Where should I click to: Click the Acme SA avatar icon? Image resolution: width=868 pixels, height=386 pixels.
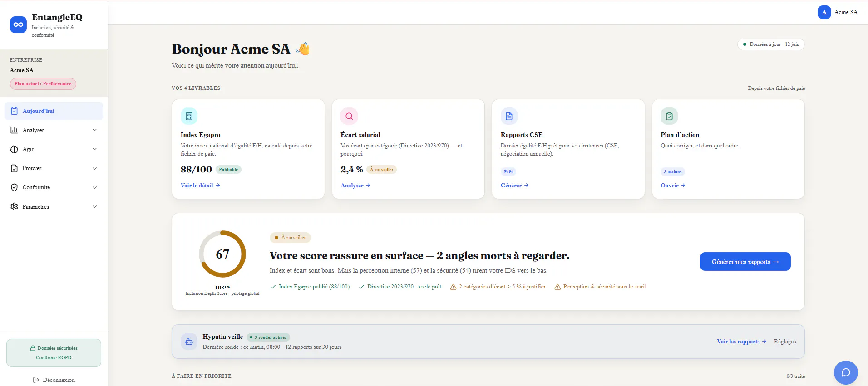(x=824, y=12)
